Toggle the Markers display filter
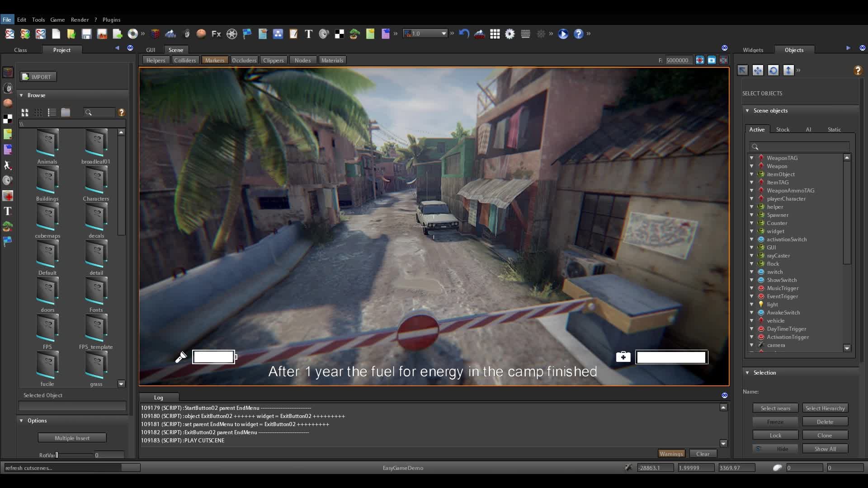The image size is (868, 488). pyautogui.click(x=214, y=60)
